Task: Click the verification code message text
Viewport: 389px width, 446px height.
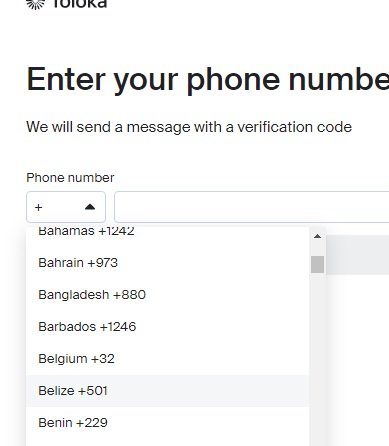Action: coord(189,127)
